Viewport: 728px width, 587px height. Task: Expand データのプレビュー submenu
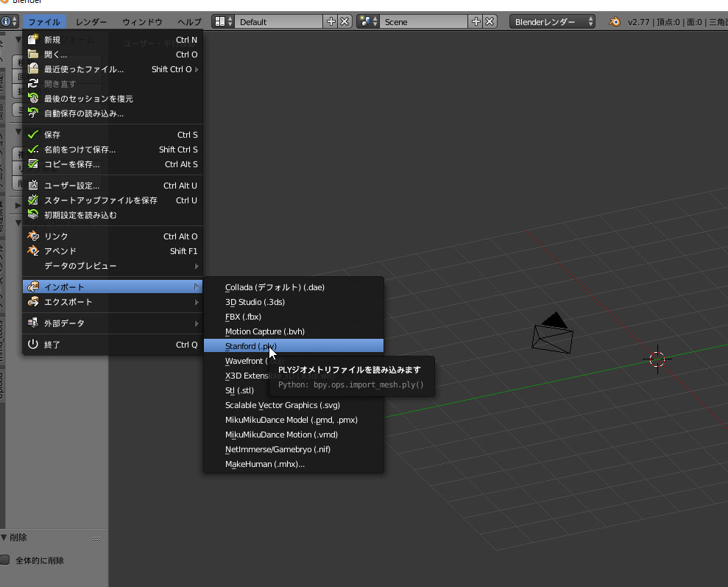pyautogui.click(x=113, y=266)
